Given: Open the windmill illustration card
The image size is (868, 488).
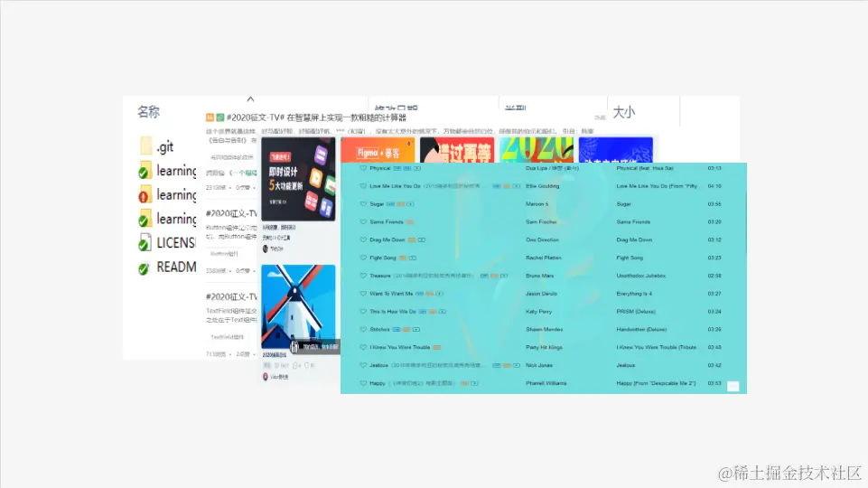Looking at the screenshot, I should 298,308.
